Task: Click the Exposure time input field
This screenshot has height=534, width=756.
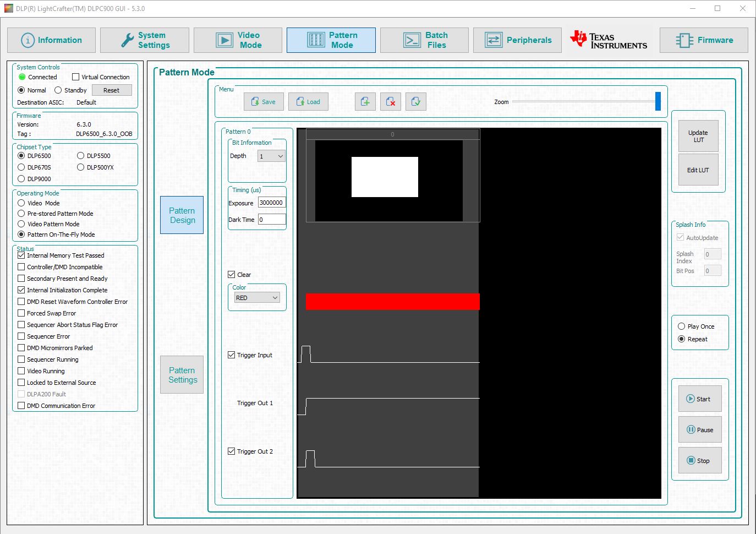Action: pyautogui.click(x=272, y=203)
